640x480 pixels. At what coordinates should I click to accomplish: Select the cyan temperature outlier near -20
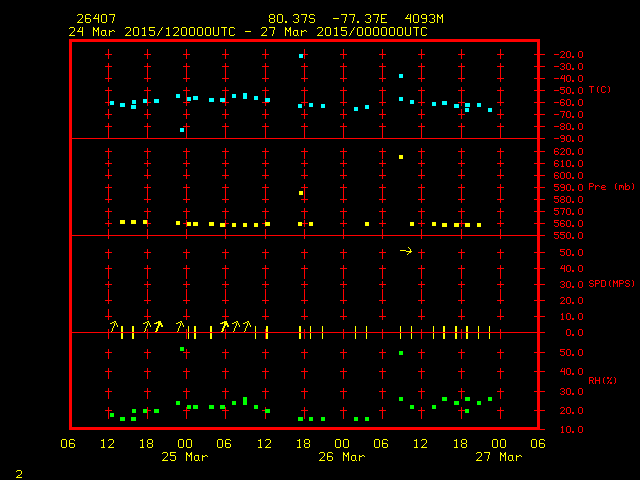pos(301,56)
